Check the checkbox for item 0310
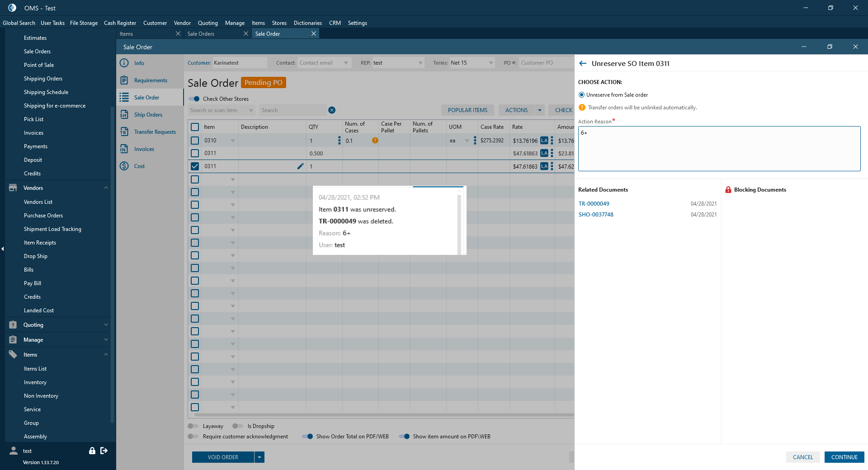 point(195,141)
